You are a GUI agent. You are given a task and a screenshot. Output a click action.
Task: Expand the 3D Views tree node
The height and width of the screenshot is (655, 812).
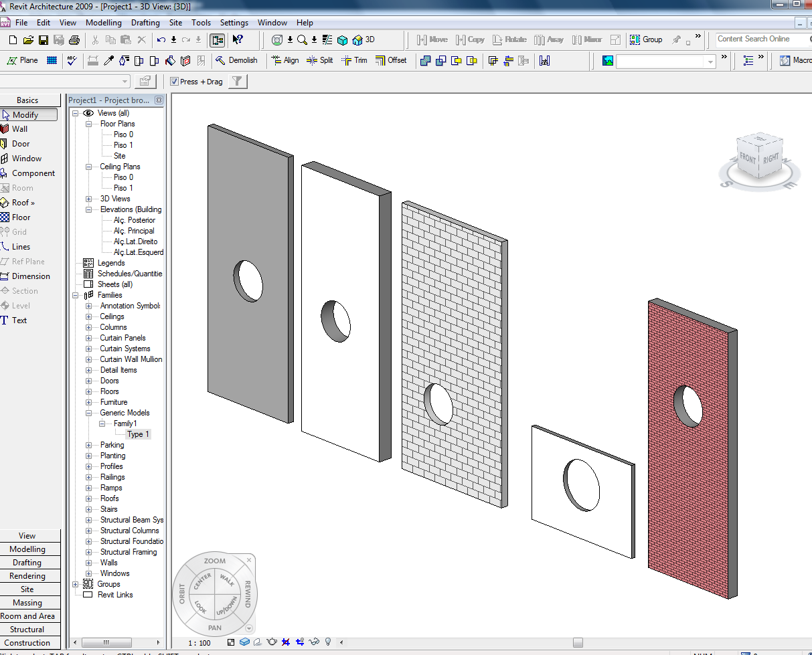[89, 199]
